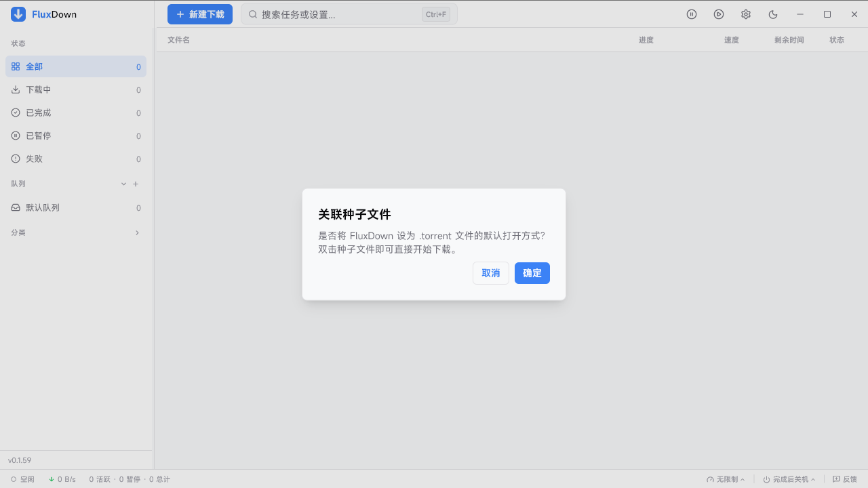
Task: Expand the 分类 section arrow
Action: coord(137,232)
